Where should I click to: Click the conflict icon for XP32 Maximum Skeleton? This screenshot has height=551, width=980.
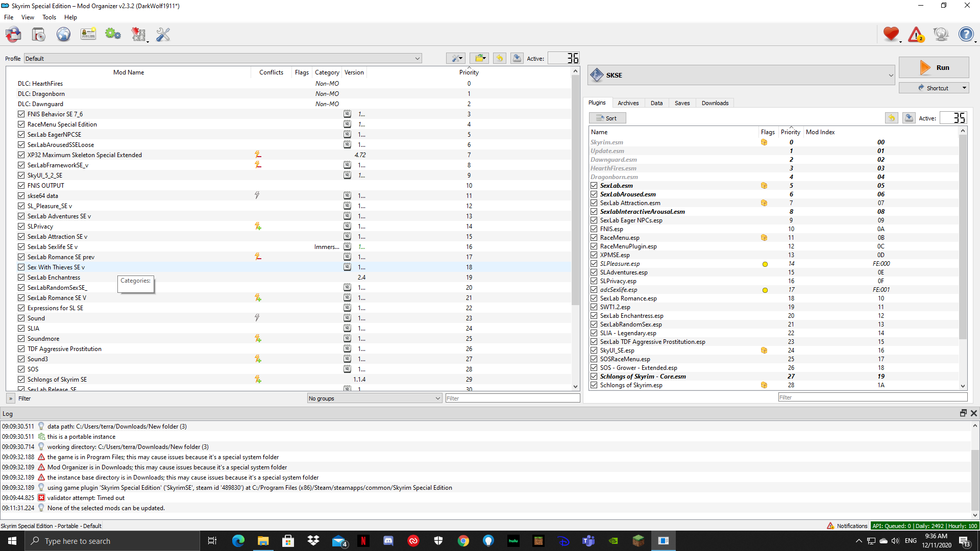coord(258,155)
